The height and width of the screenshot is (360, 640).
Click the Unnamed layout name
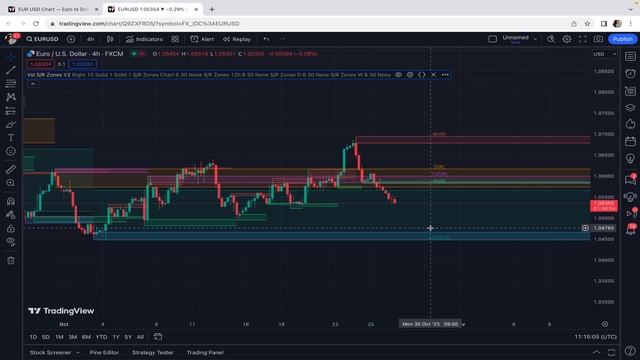point(516,38)
